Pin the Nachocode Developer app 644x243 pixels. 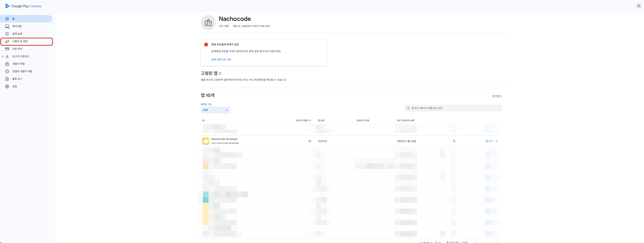454,141
